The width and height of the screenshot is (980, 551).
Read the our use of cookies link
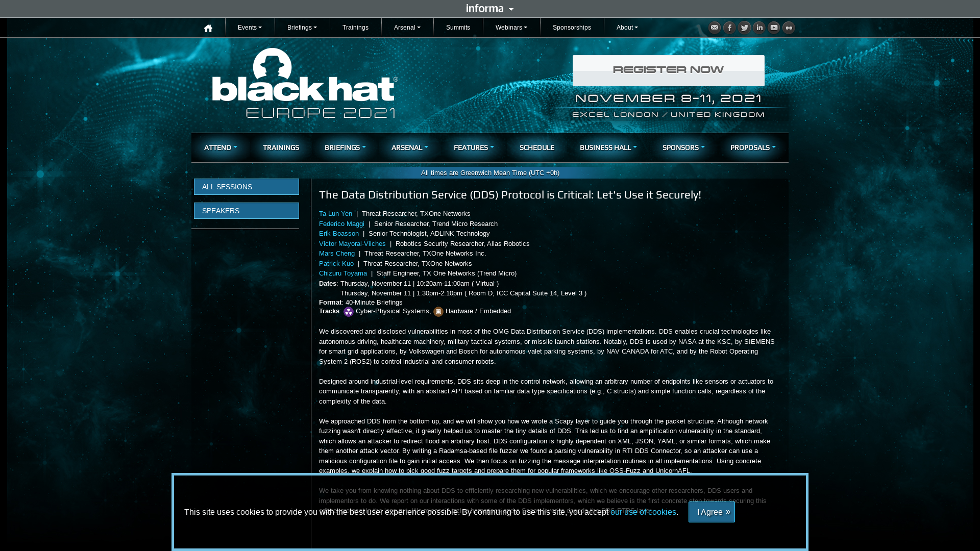(x=643, y=512)
